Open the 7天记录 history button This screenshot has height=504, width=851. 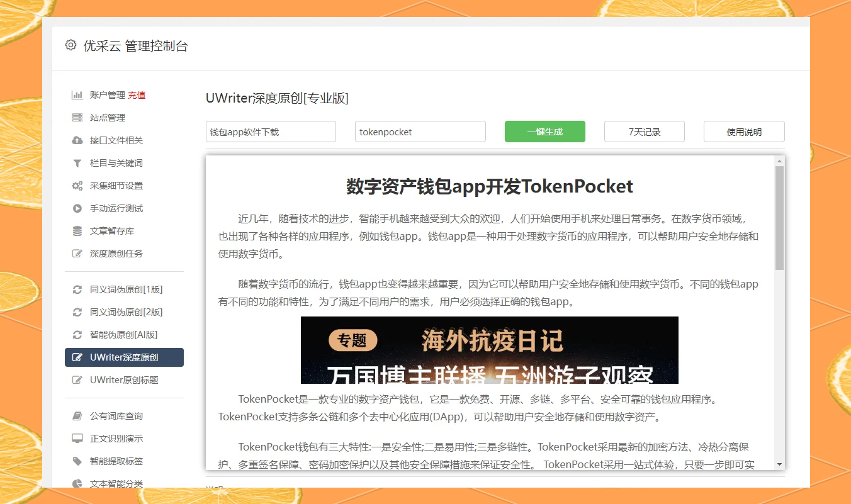click(645, 132)
